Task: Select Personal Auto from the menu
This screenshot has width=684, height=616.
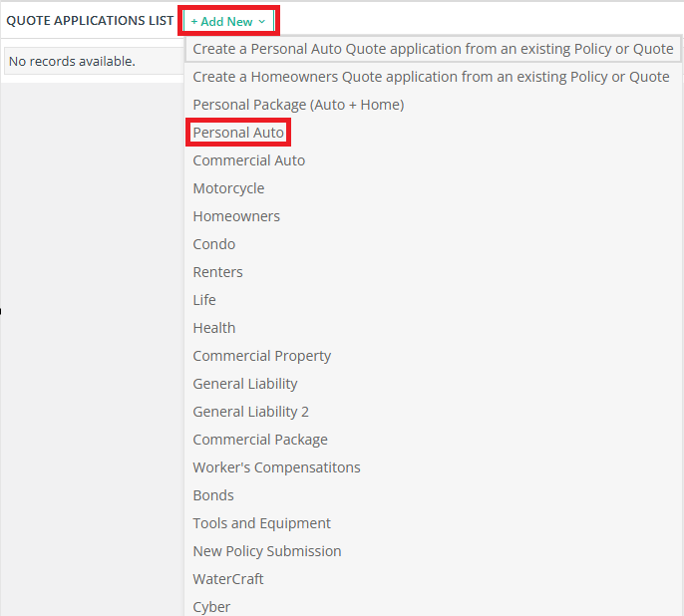Action: click(238, 133)
